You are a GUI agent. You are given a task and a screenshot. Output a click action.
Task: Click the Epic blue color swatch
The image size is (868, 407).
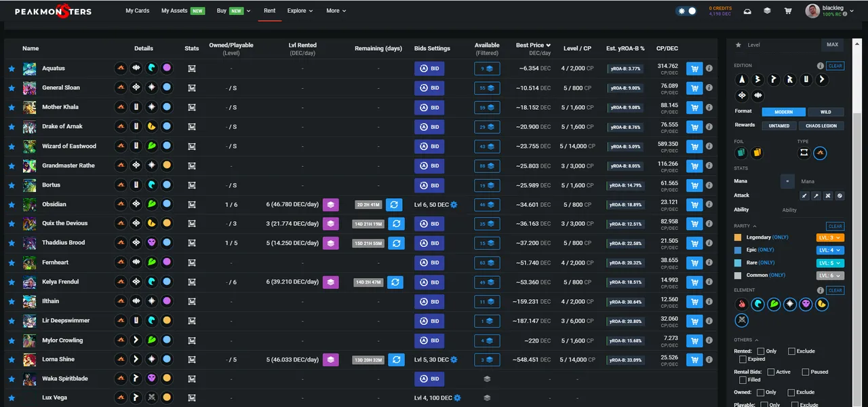coord(738,250)
